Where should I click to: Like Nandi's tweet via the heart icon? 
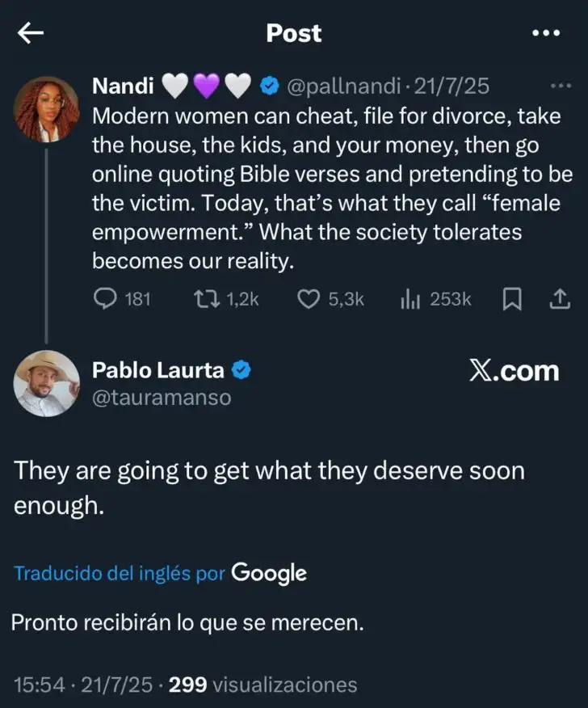pyautogui.click(x=310, y=299)
